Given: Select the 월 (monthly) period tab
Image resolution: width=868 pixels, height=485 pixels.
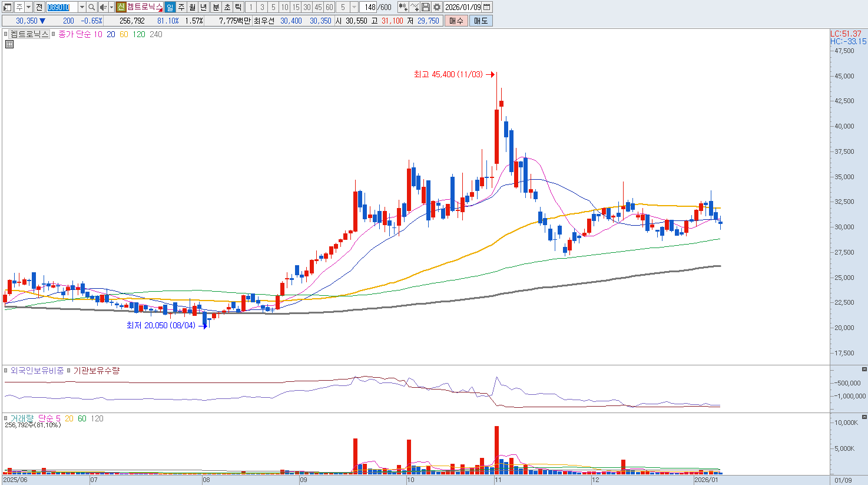Looking at the screenshot, I should (x=193, y=7).
